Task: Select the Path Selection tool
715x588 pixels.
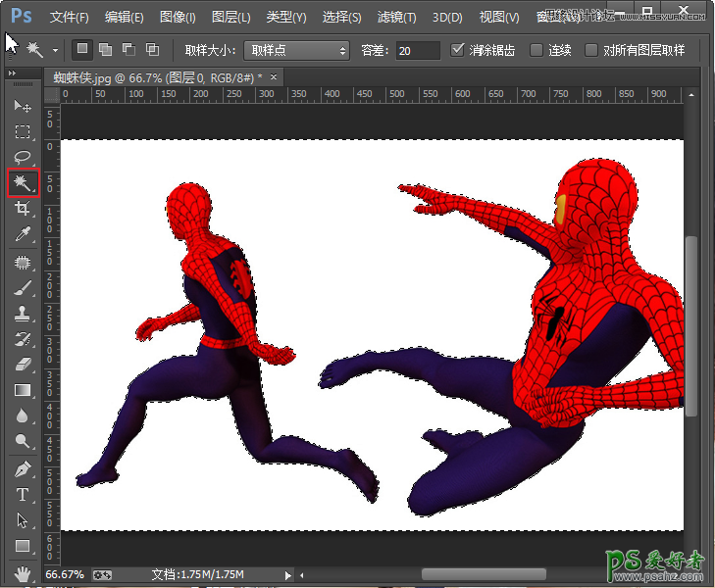Action: coord(23,520)
